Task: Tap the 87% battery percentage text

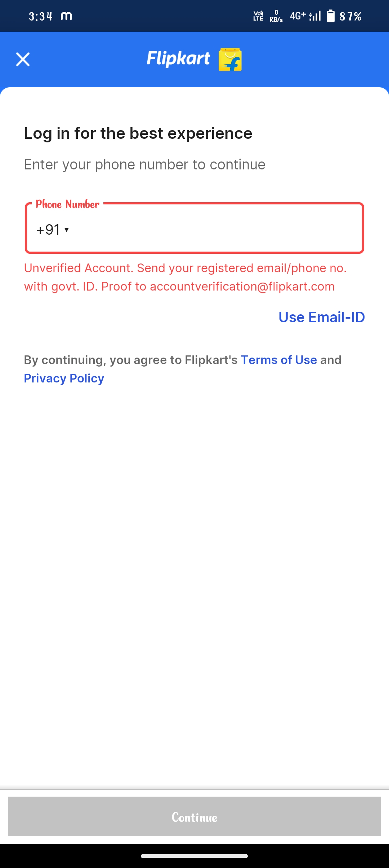Action: pos(350,16)
